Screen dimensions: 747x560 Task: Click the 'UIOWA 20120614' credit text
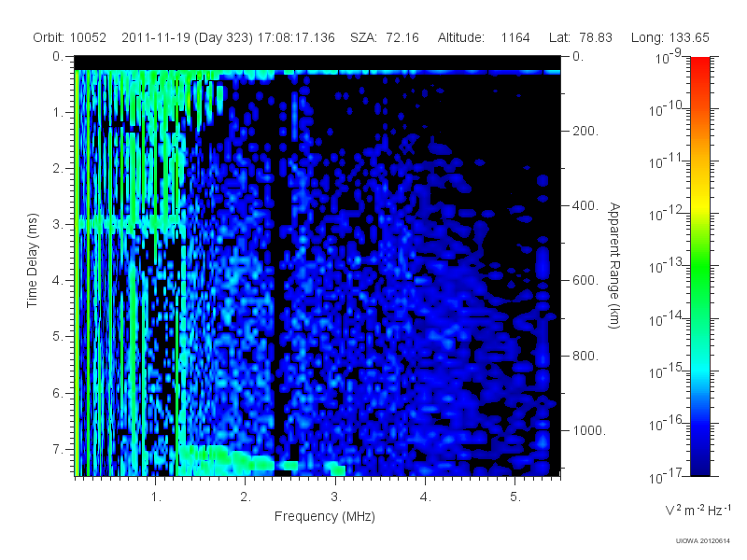tap(703, 541)
